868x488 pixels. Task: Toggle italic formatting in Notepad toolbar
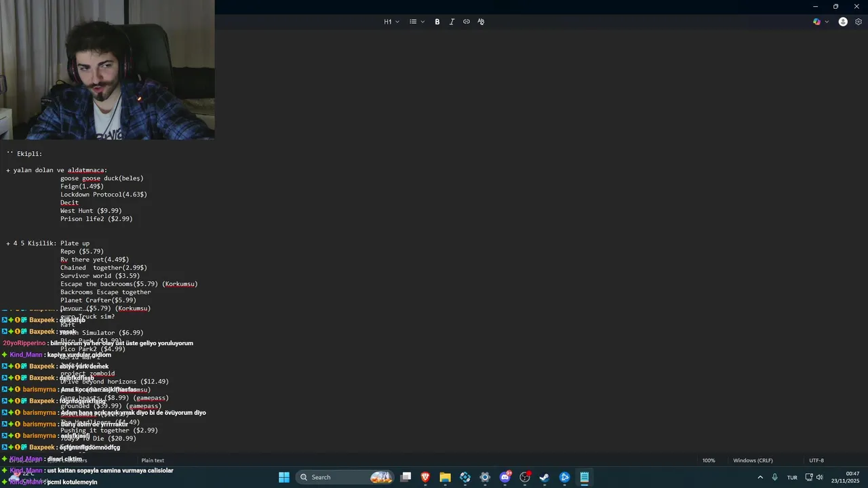point(452,22)
